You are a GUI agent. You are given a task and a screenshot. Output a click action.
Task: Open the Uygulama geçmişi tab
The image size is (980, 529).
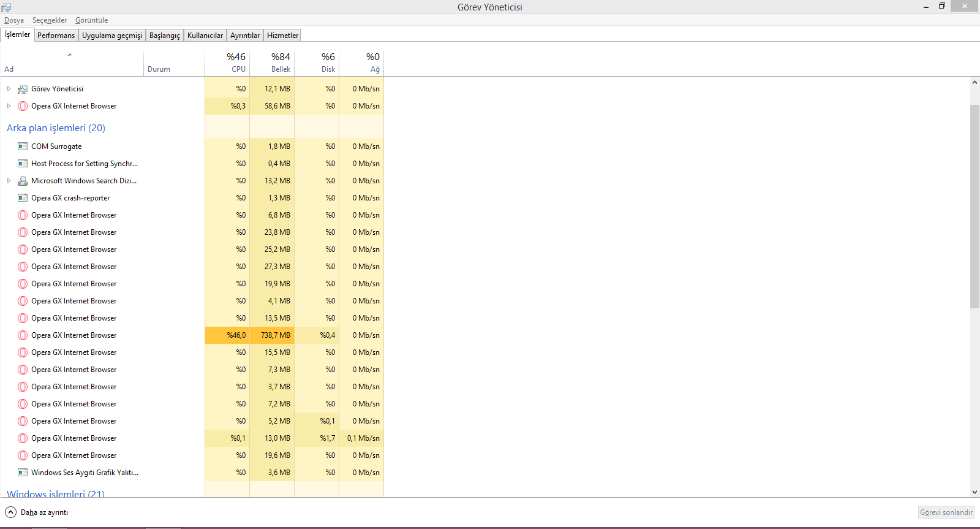[112, 36]
